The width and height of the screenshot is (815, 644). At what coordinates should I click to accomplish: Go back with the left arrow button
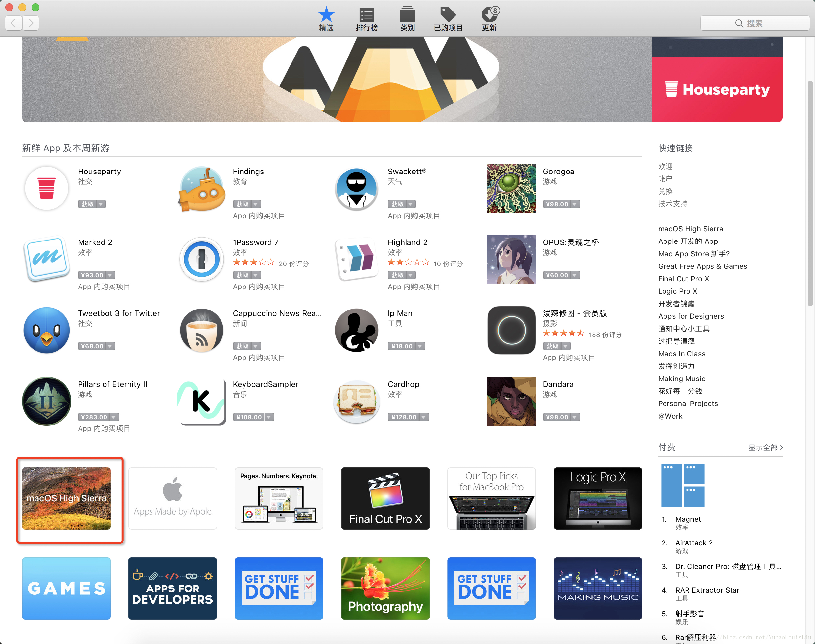(13, 23)
